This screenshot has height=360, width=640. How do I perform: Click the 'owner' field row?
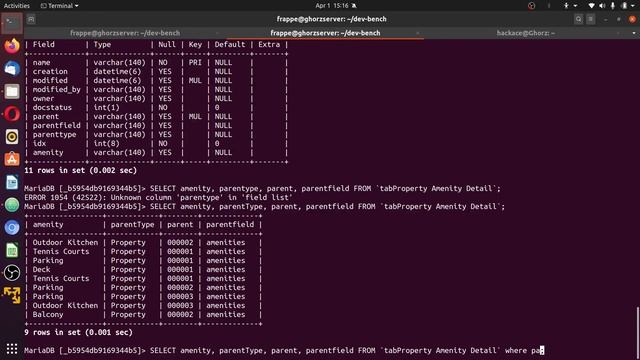point(156,98)
